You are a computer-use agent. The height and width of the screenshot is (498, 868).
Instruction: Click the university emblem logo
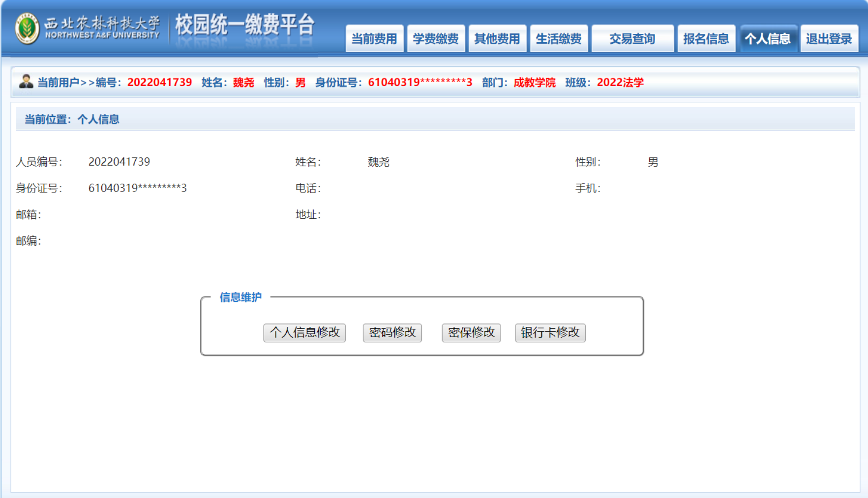point(27,29)
